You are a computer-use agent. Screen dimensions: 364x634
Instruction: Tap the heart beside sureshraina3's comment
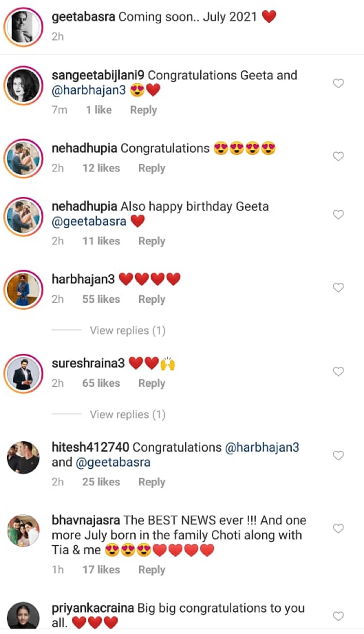coord(338,371)
